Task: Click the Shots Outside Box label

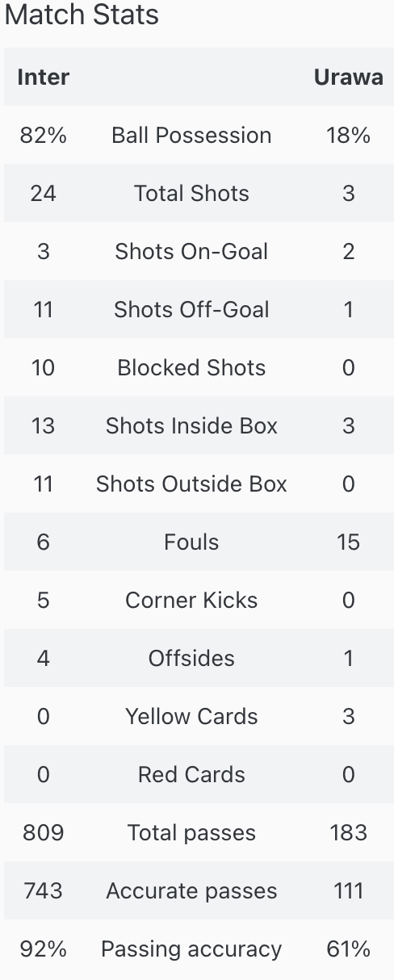Action: (x=191, y=484)
